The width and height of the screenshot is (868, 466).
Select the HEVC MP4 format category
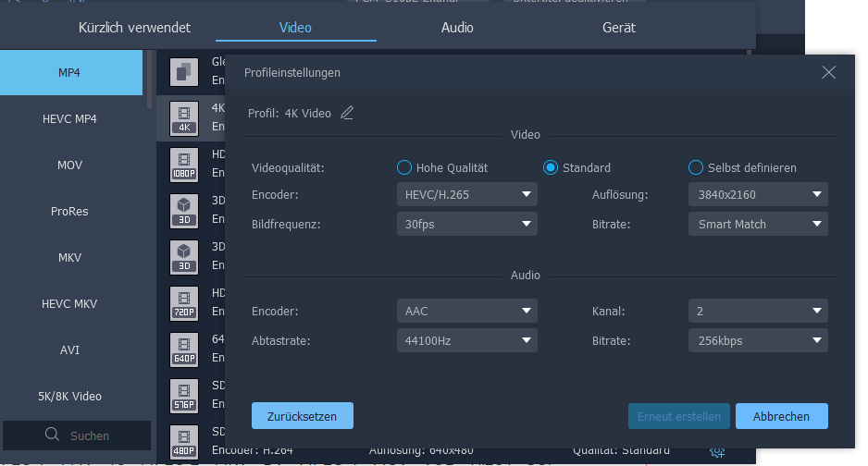click(x=69, y=119)
